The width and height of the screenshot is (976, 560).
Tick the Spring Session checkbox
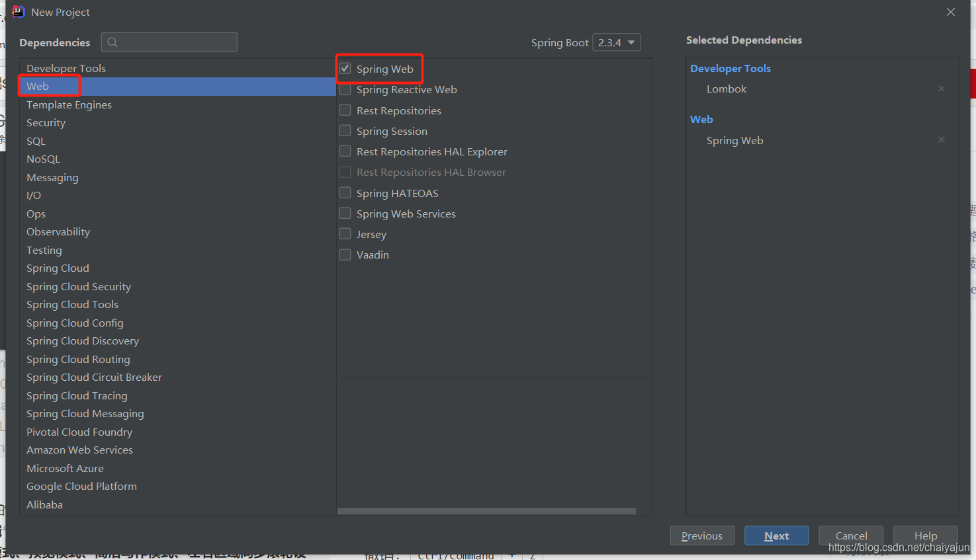coord(345,130)
